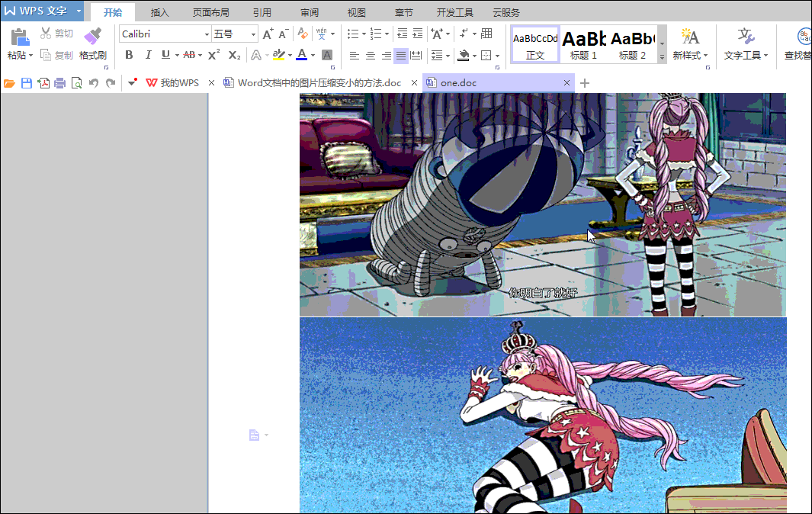Export to PDF using quick toolbar icon
This screenshot has width=812, height=514.
coord(43,83)
